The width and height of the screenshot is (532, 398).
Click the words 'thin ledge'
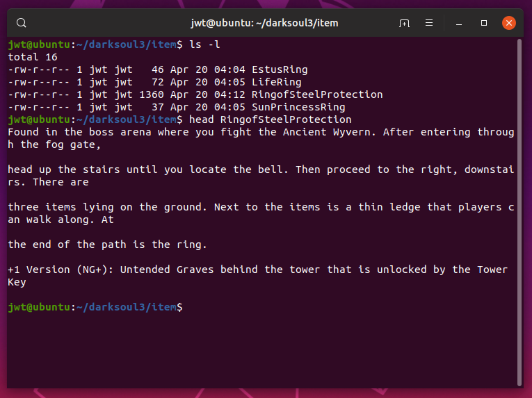coord(389,207)
